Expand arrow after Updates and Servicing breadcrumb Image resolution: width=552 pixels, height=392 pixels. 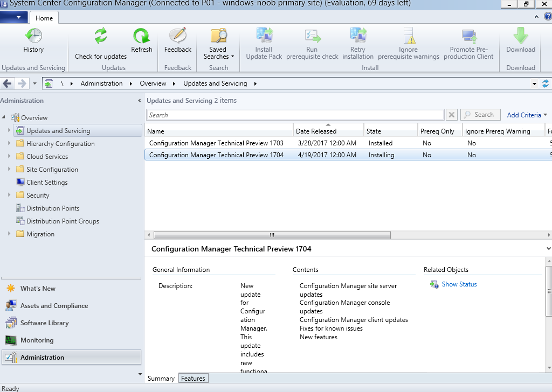255,83
